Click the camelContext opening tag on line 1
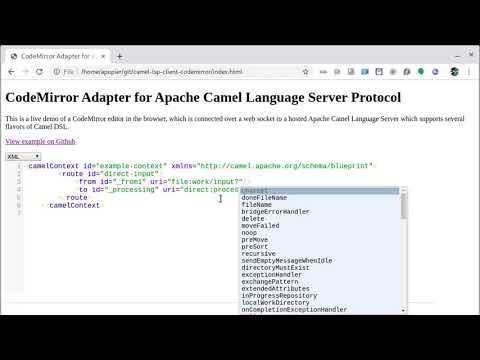Screen dimensions: 480x360 point(53,166)
